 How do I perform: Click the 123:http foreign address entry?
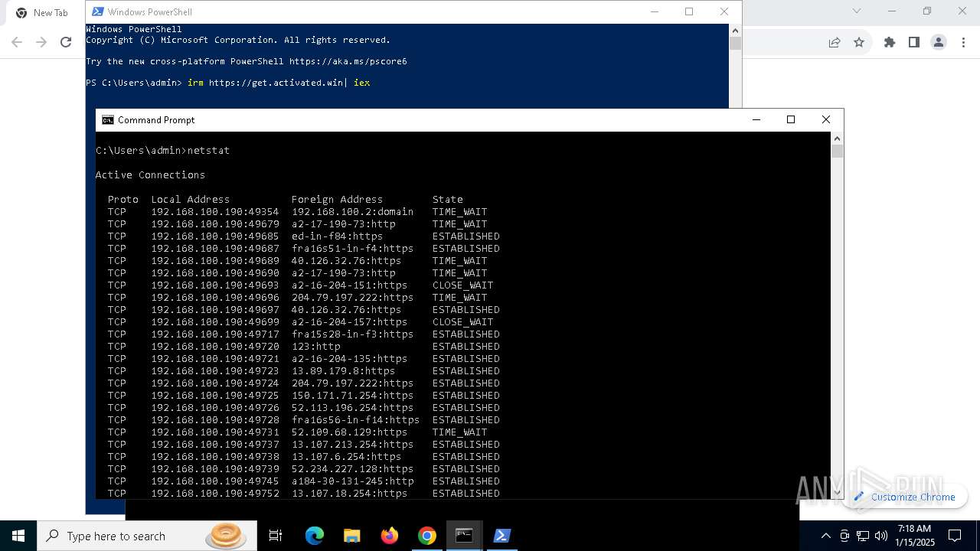click(x=315, y=347)
